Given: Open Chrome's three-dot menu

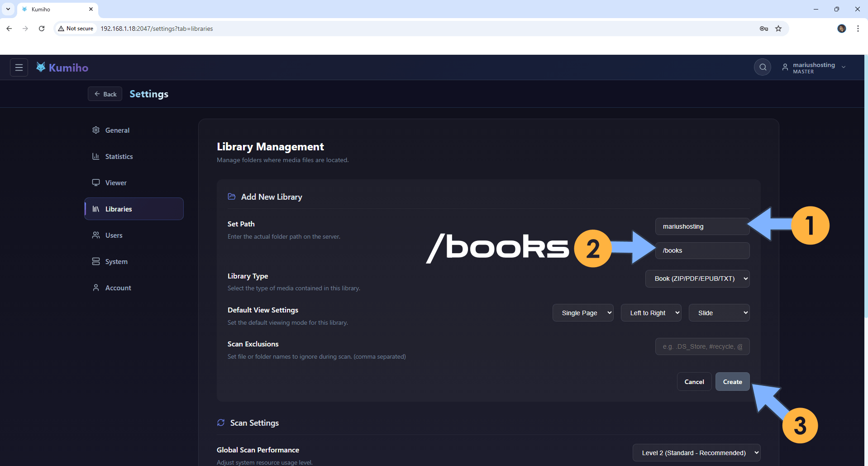Looking at the screenshot, I should coord(858,29).
